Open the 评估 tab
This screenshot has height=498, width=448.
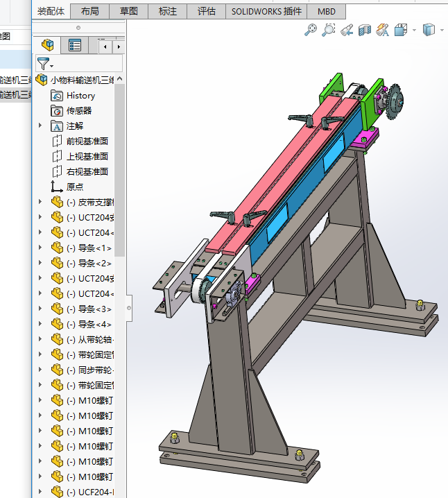[x=207, y=11]
